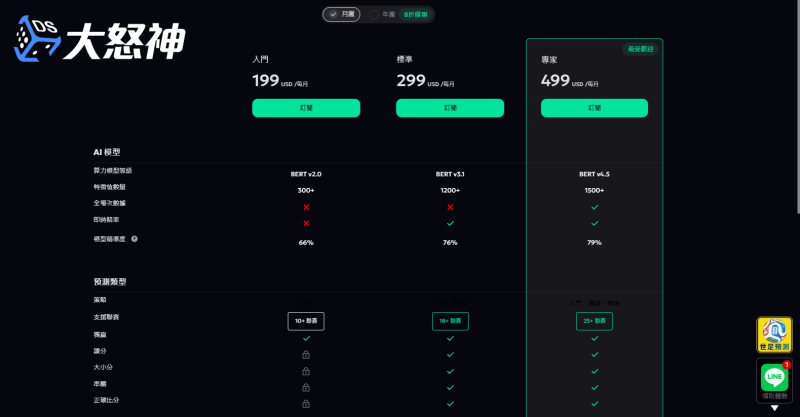This screenshot has height=417, width=800.
Task: Select the 月繳 monthly billing option
Action: (341, 14)
